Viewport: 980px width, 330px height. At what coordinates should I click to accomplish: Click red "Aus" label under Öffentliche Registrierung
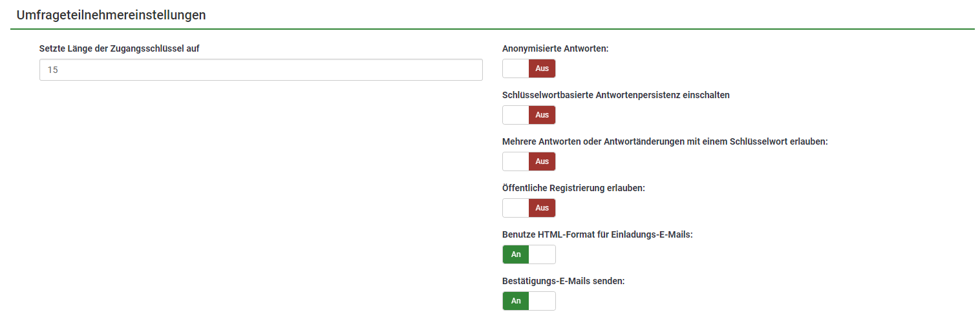pyautogui.click(x=542, y=208)
